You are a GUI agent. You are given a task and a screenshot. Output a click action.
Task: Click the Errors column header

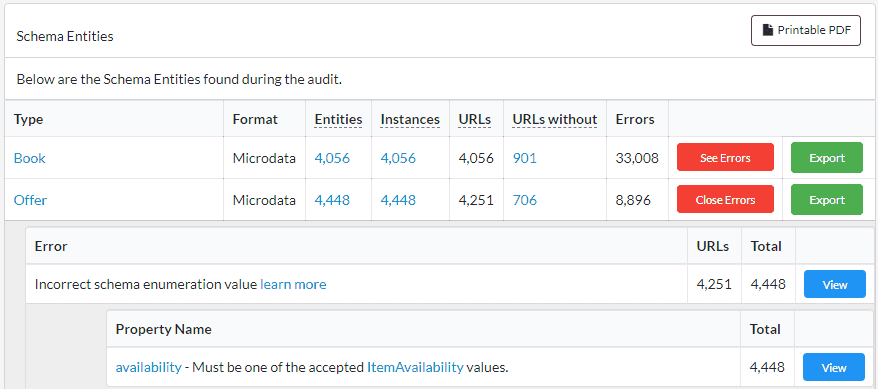[635, 119]
